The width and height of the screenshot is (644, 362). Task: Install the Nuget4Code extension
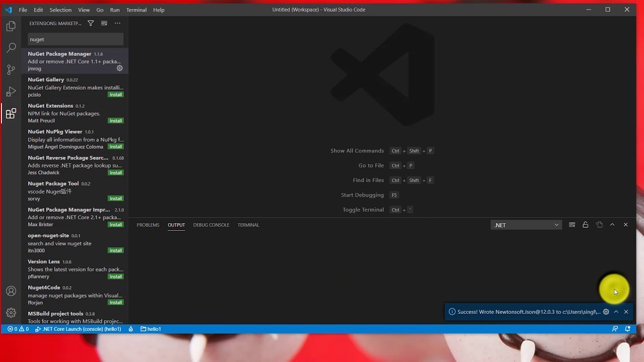tap(116, 303)
